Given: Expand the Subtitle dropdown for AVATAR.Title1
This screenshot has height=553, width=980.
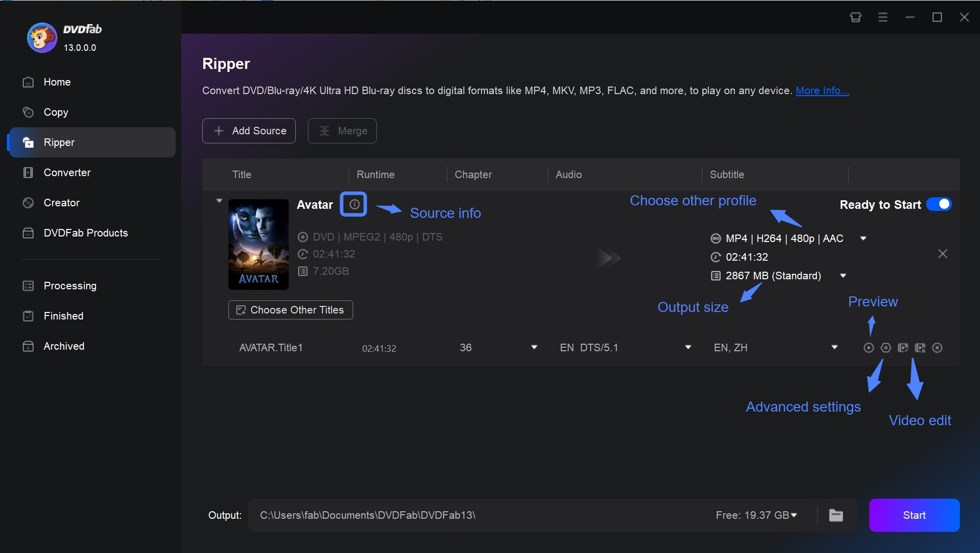Looking at the screenshot, I should 835,347.
